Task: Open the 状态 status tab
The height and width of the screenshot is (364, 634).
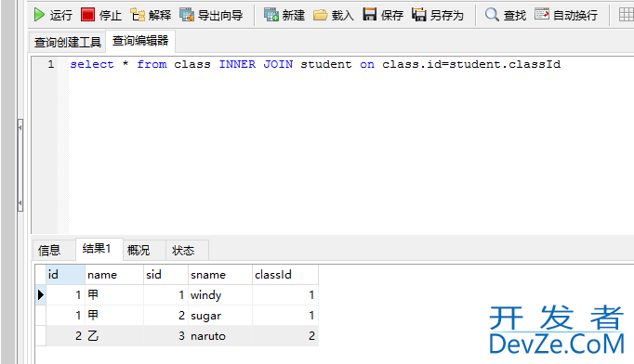Action: click(187, 250)
